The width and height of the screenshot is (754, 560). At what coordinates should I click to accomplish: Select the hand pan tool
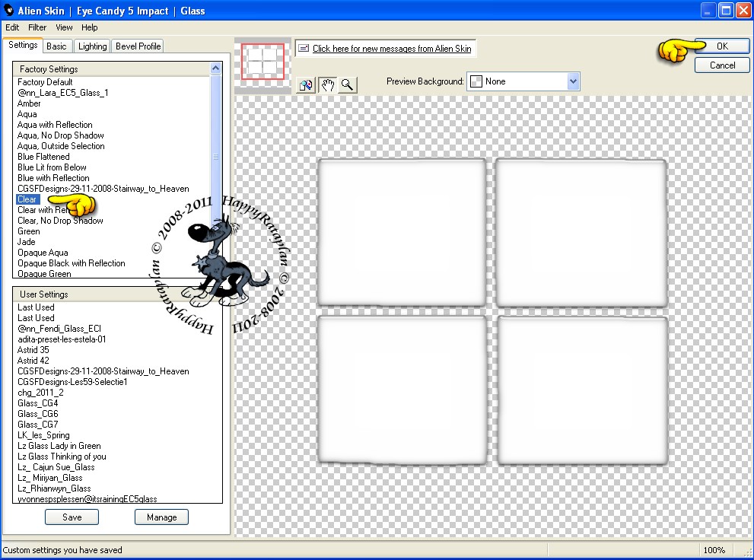click(327, 85)
